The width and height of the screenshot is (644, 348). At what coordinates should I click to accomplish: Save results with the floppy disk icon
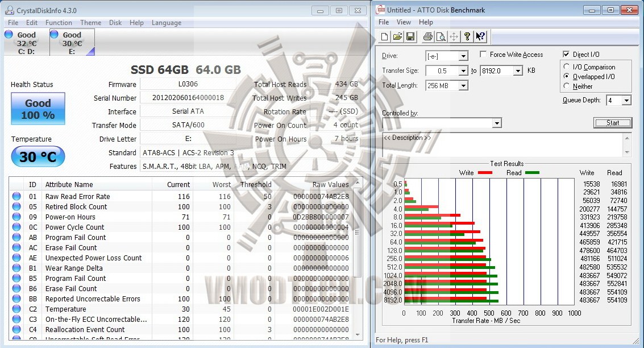[410, 36]
